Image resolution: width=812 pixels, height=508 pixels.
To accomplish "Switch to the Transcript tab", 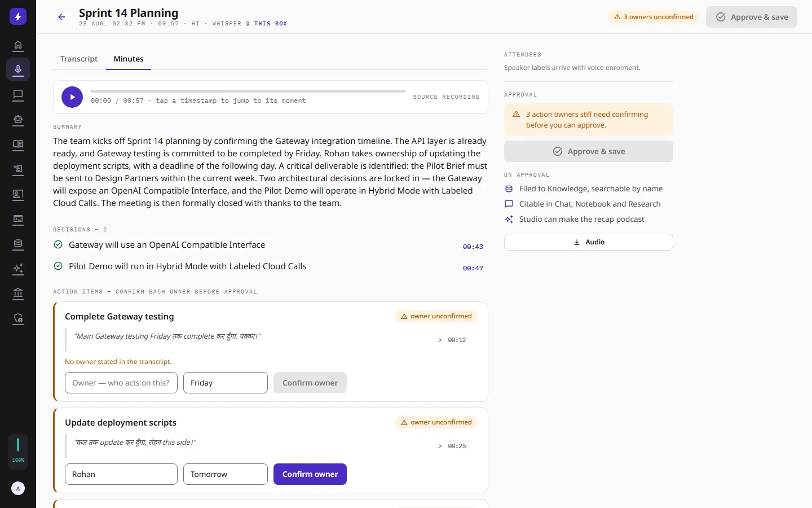I will tap(79, 59).
